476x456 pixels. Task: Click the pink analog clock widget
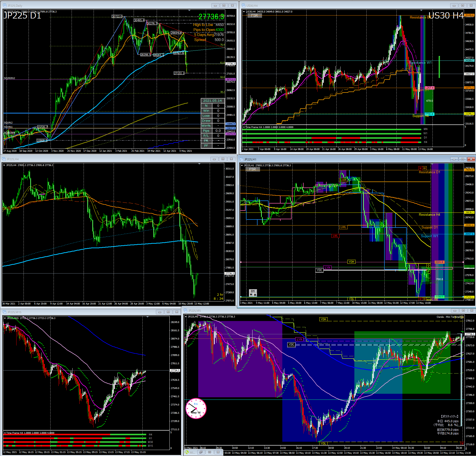pos(196,408)
